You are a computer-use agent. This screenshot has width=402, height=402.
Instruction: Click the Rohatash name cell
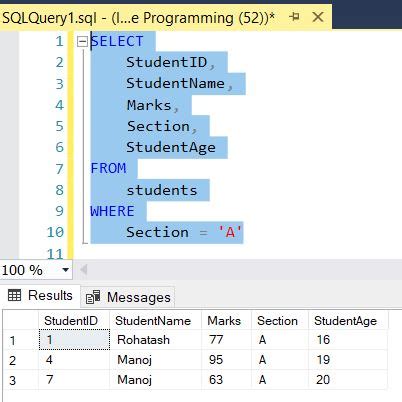(x=155, y=340)
